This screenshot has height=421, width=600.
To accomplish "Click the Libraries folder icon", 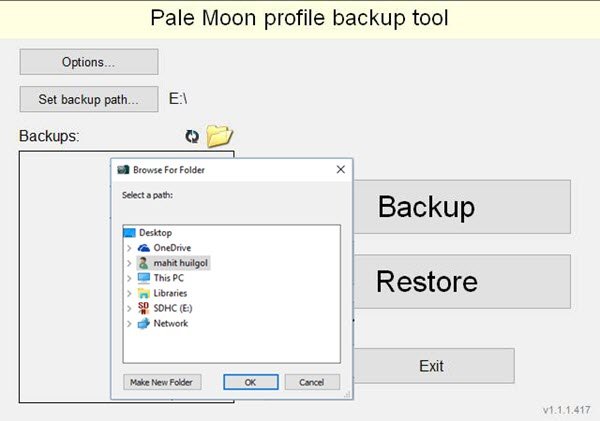I will tap(144, 293).
